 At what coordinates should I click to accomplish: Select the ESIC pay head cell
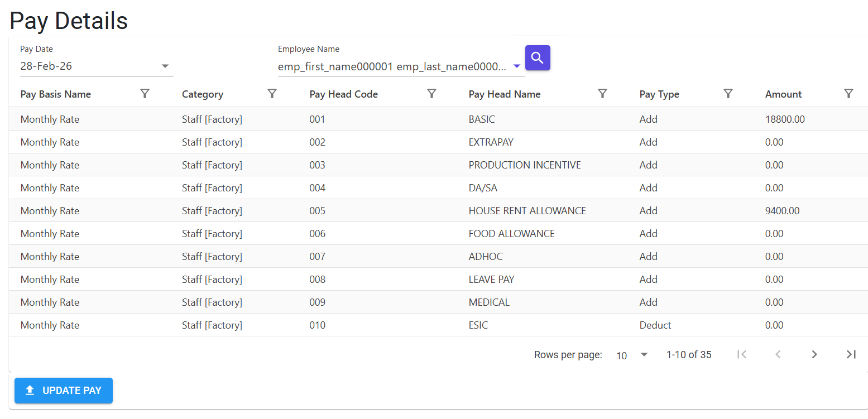pyautogui.click(x=478, y=325)
